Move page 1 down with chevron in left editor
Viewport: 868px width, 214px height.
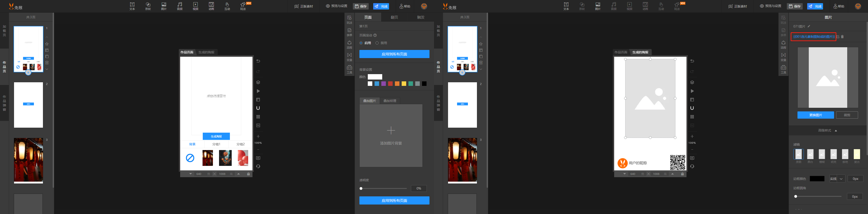[x=47, y=69]
